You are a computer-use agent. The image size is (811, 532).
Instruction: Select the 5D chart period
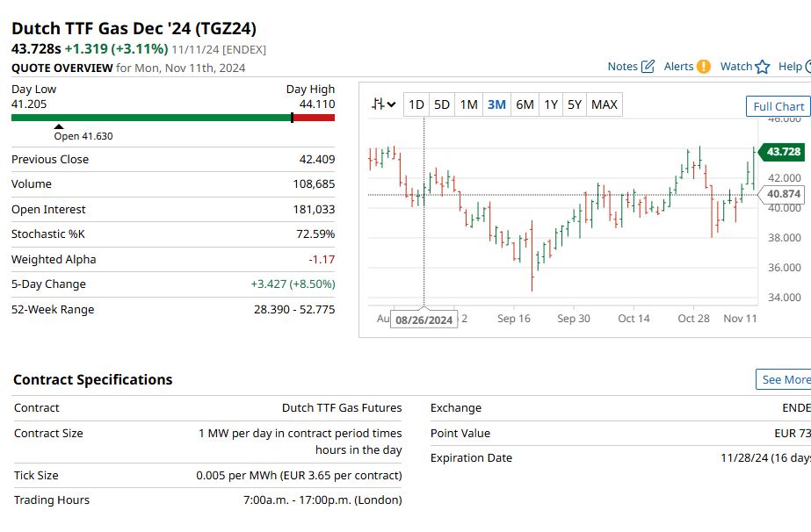point(442,105)
